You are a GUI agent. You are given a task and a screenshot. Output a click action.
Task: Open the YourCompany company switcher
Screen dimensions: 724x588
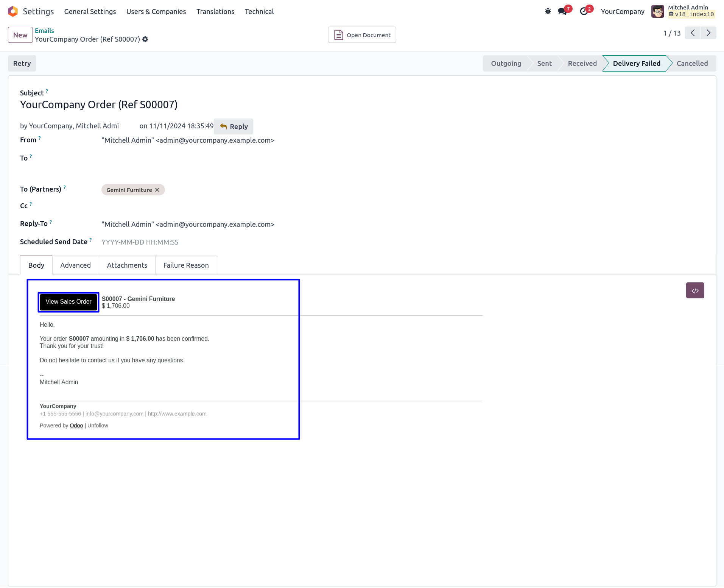[622, 11]
